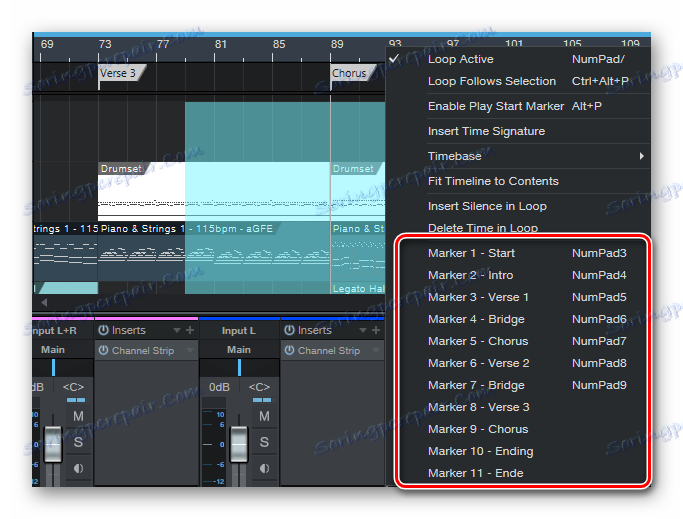Open Channel Strip dropdown on Input L+R channel
The image size is (683, 519).
click(190, 350)
